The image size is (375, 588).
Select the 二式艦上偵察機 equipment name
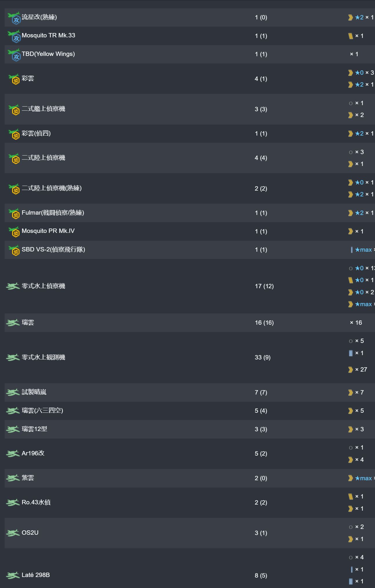(x=43, y=109)
